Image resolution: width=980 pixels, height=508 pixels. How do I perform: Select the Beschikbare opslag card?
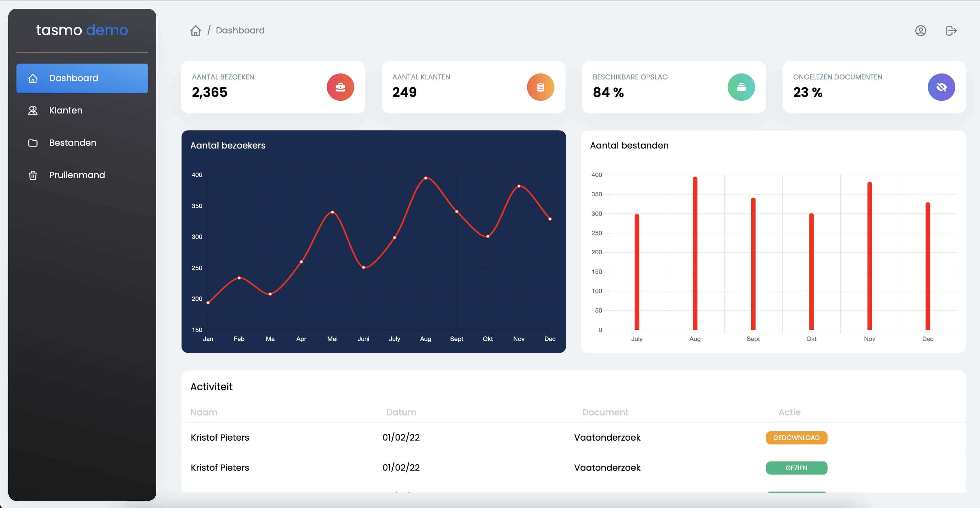click(x=674, y=87)
